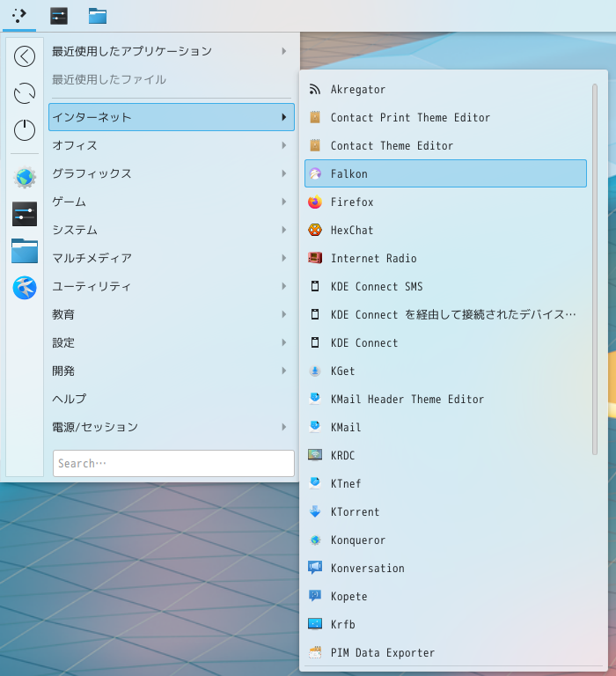Image resolution: width=616 pixels, height=676 pixels.
Task: Click the KDE Connect SMS phone icon
Action: pos(315,286)
